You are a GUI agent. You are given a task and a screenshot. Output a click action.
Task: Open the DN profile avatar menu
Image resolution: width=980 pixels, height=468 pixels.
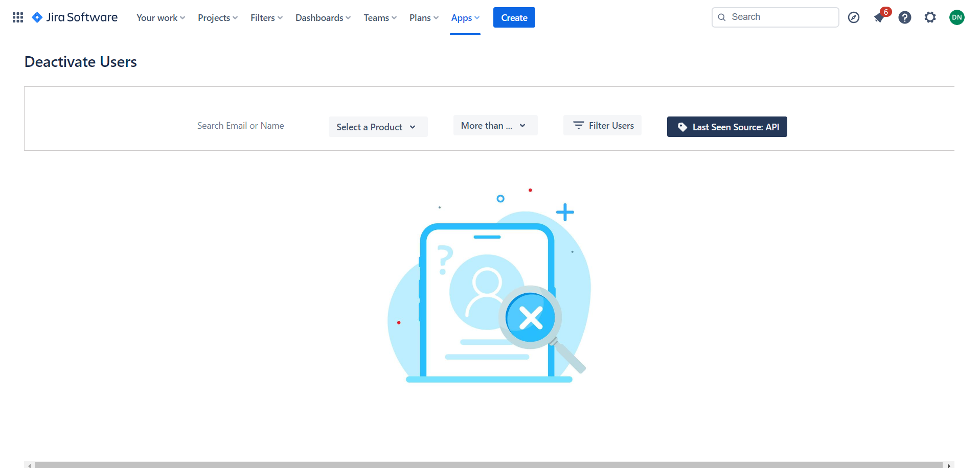(956, 17)
